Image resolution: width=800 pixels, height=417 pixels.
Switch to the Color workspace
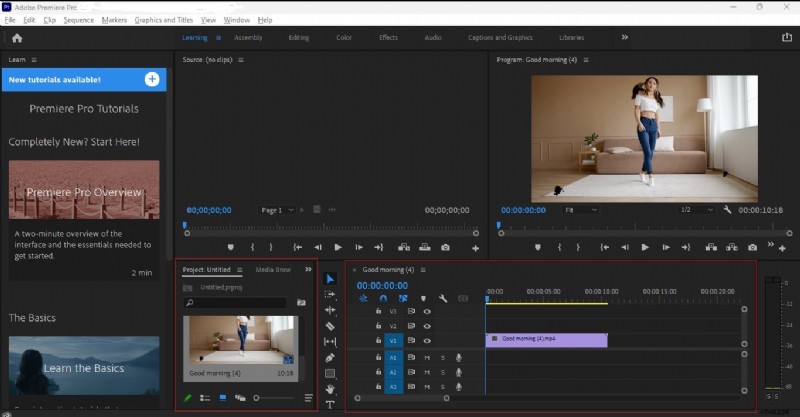tap(343, 37)
